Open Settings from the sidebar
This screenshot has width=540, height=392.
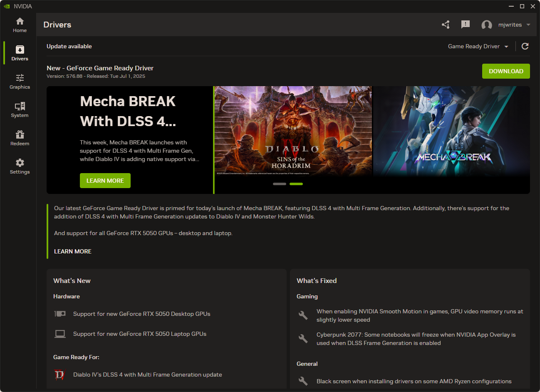click(x=20, y=166)
